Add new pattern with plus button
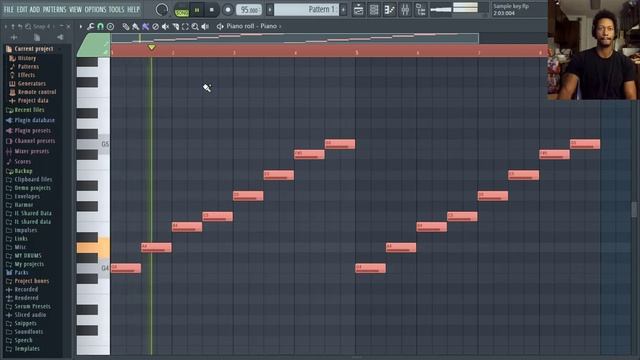Image resolution: width=640 pixels, height=360 pixels. 343,10
